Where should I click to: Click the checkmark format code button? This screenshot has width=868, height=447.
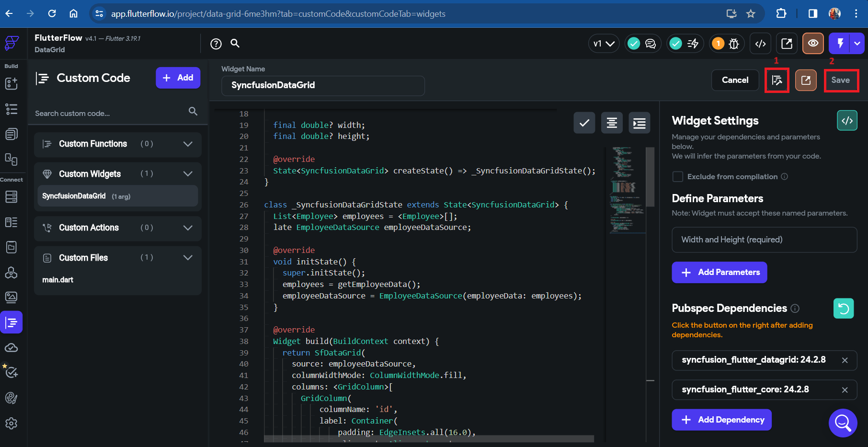tap(584, 123)
